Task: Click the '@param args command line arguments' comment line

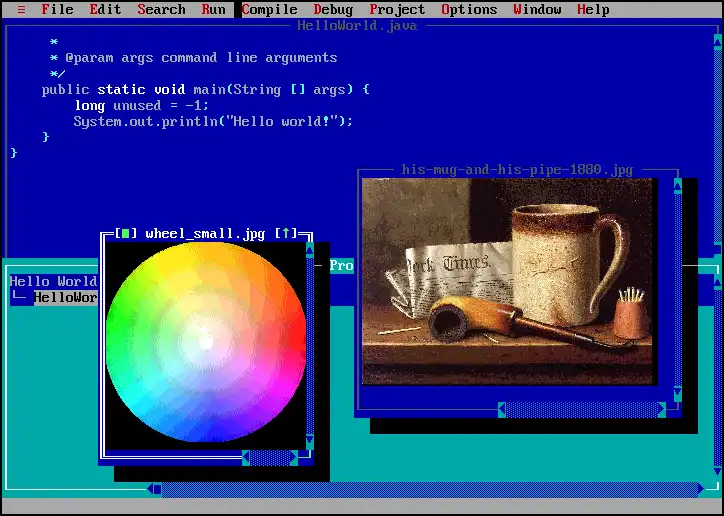Action: (194, 58)
